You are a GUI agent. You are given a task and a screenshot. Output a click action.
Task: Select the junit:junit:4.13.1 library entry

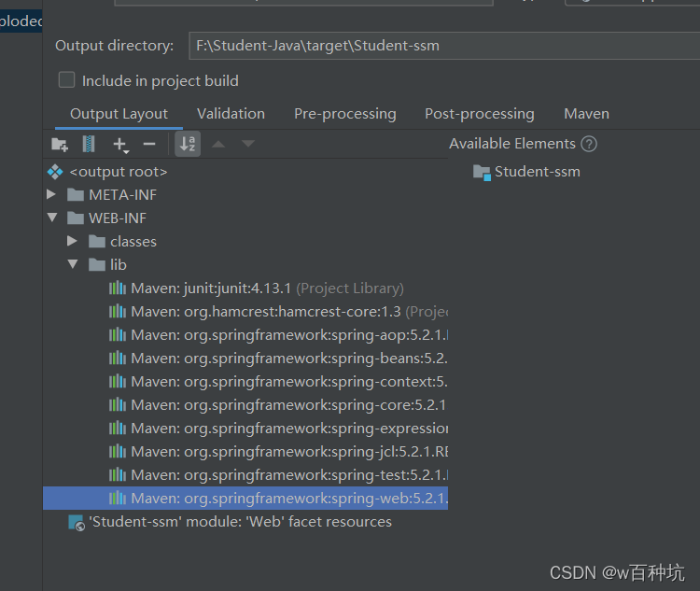[267, 288]
